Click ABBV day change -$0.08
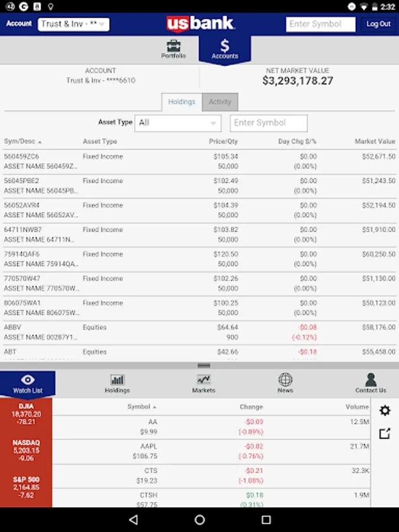 point(308,327)
